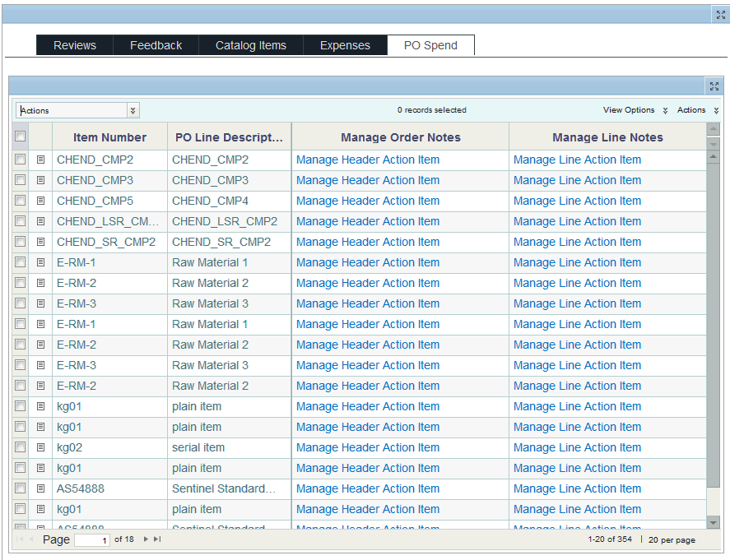Open Manage Header Action Item for CHEND_CMP3

368,180
